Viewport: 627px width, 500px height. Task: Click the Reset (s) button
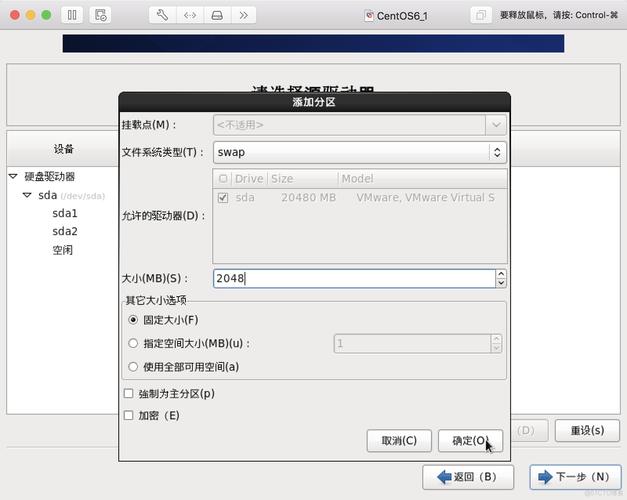[587, 430]
